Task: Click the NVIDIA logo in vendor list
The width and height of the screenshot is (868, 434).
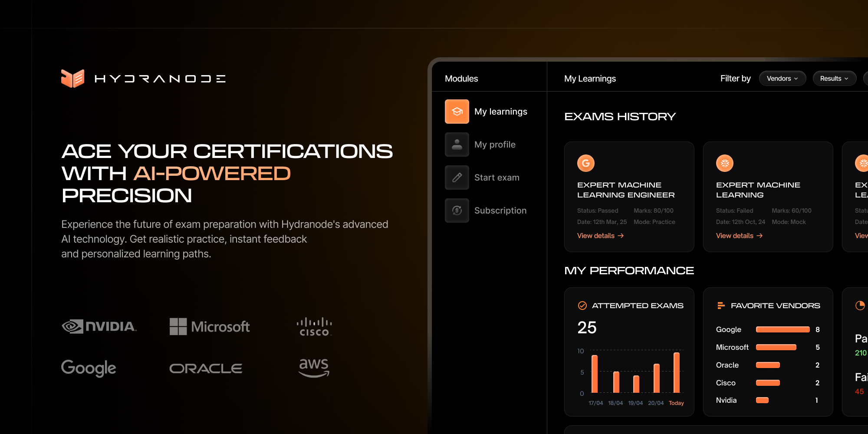Action: click(x=99, y=326)
